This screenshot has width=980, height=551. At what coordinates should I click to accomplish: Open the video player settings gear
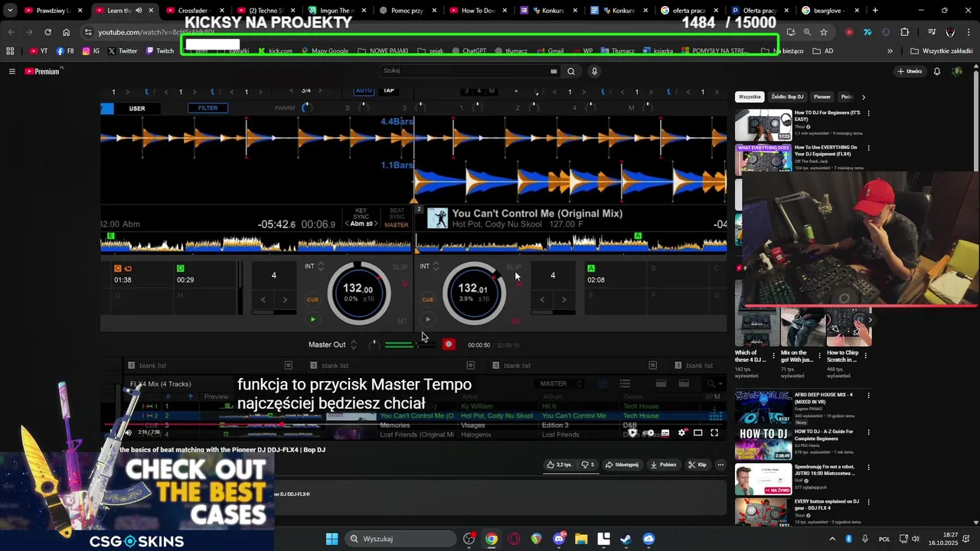click(681, 433)
